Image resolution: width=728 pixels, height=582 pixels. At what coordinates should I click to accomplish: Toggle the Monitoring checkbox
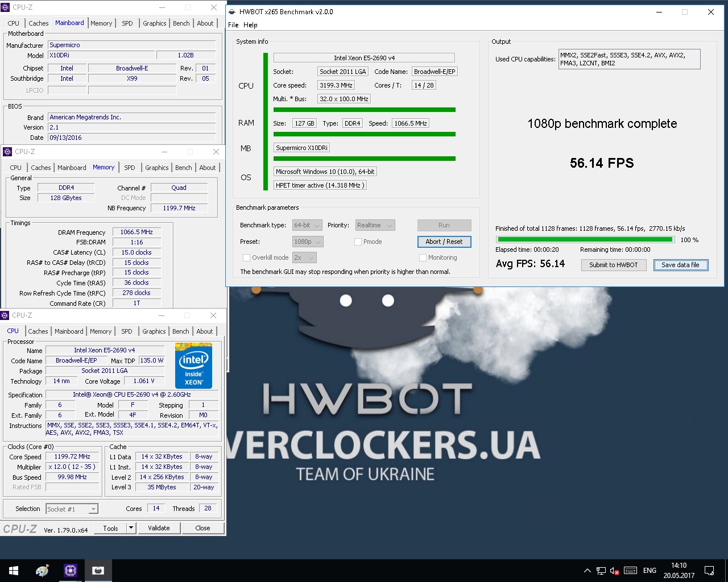423,257
